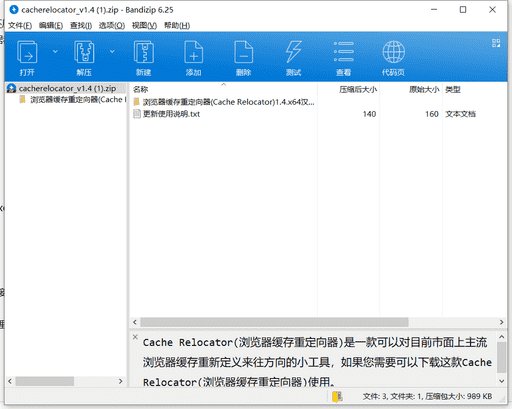Screen dimensions: 512x409
Task: Click the file list scroll-right arrow
Action: (501, 322)
